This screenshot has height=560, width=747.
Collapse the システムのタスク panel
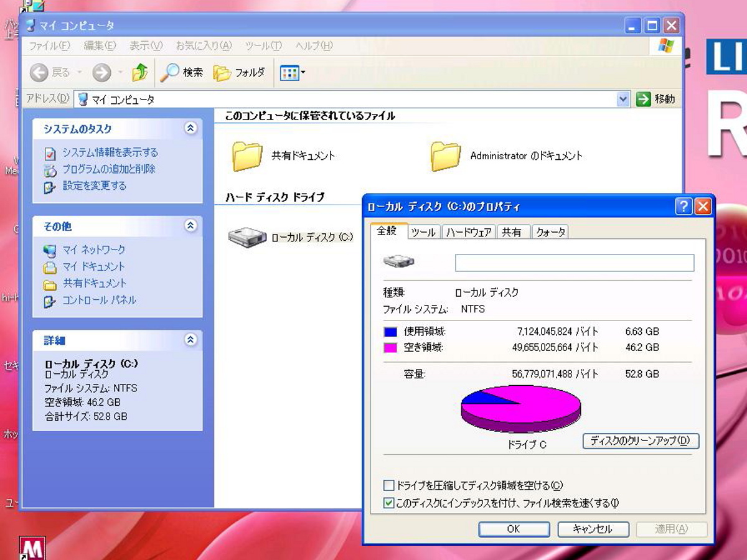[190, 128]
